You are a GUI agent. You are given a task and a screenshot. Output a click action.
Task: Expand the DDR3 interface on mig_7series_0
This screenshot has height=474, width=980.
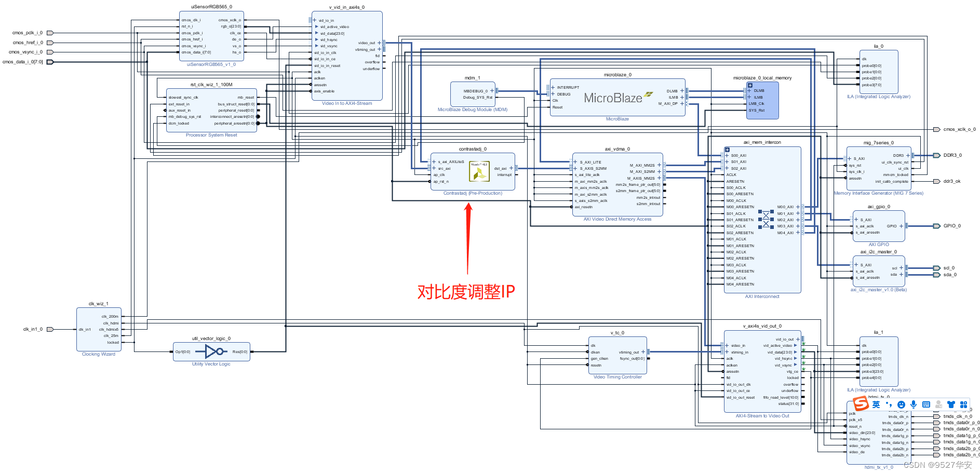(908, 155)
